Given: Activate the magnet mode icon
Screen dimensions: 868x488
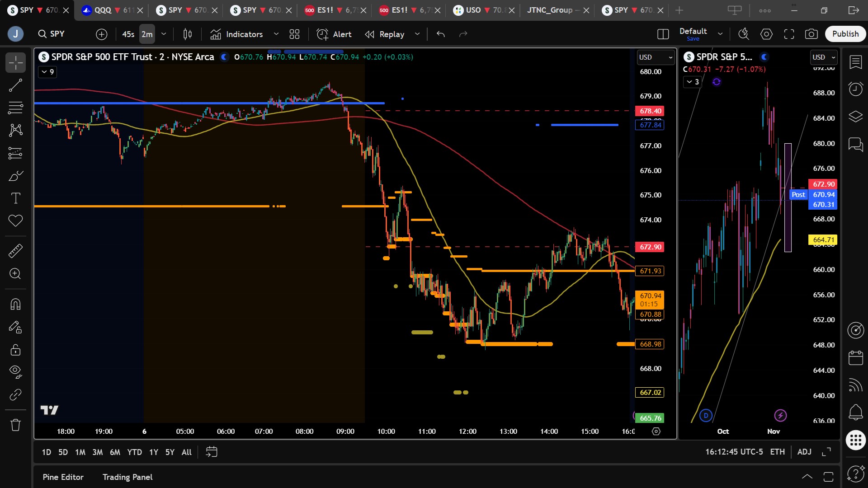Looking at the screenshot, I should [x=15, y=304].
